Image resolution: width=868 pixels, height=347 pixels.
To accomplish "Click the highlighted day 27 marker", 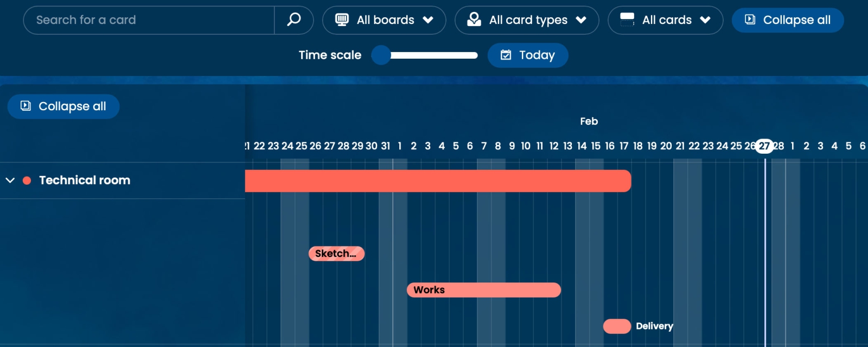I will pos(764,146).
